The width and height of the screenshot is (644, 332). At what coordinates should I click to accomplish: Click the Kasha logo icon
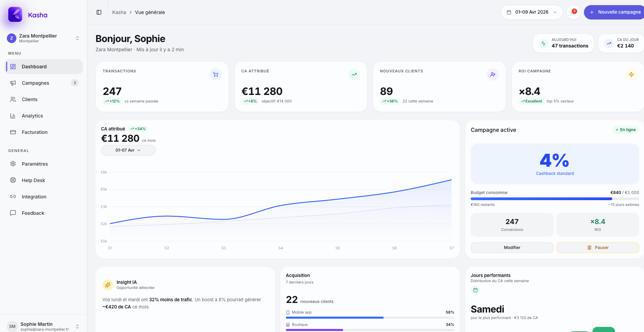[15, 15]
